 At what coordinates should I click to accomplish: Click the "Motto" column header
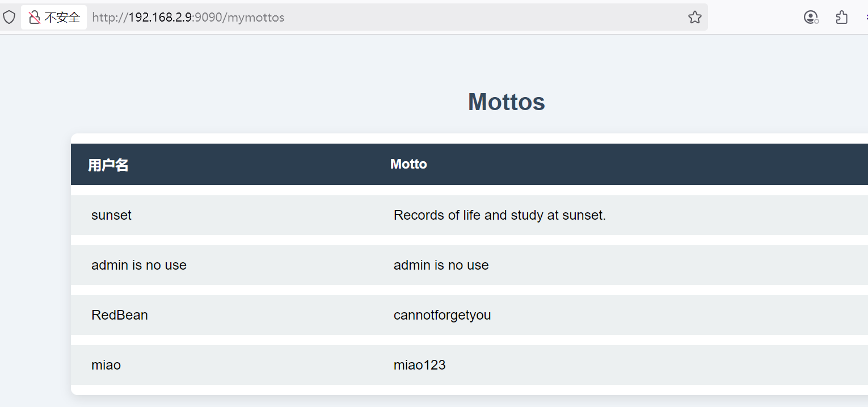(408, 164)
